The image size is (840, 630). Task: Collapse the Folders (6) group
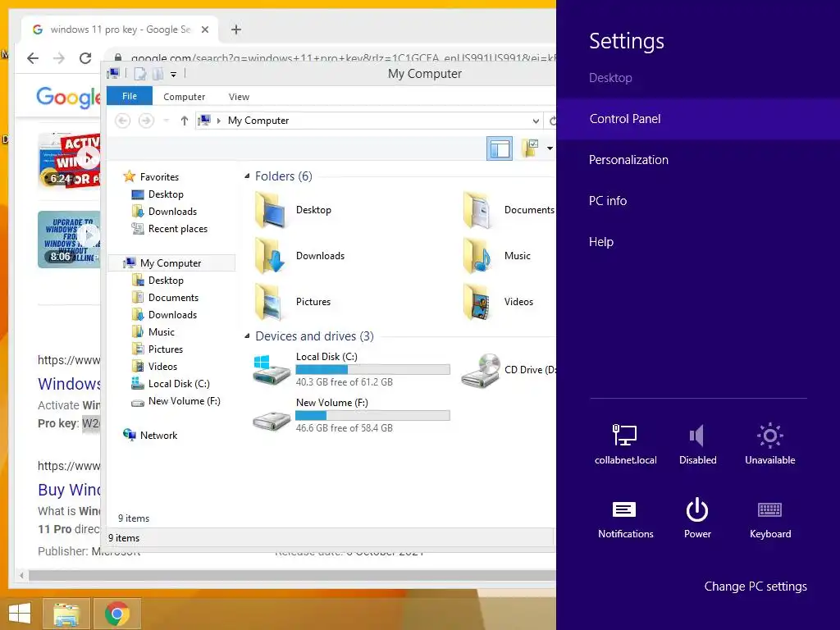(247, 176)
